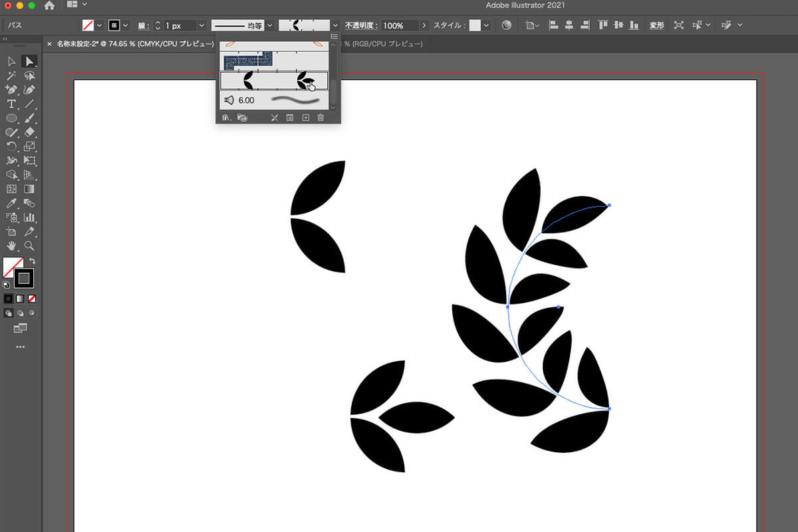Switch to the 名称未設定-2 CMYK document tab

point(126,44)
